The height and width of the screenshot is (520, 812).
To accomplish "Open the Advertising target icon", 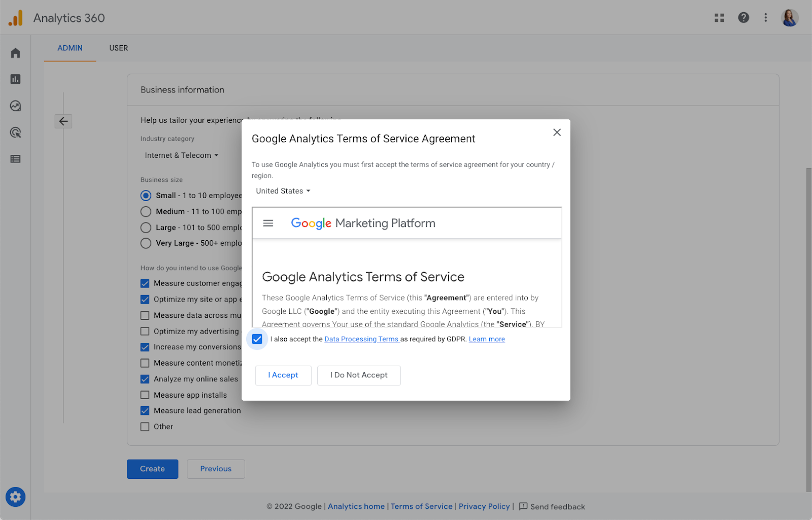I will 16,133.
